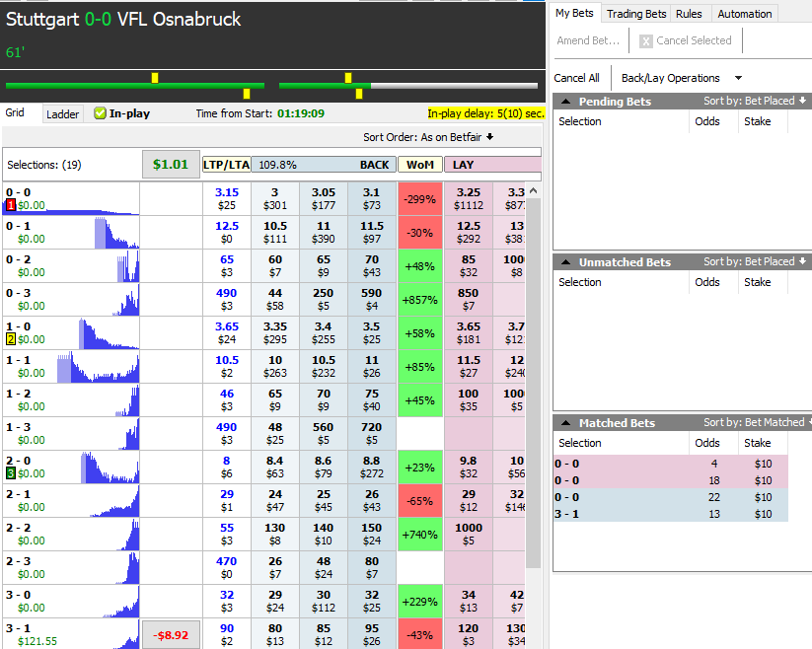Click the green 3 rank icon on 2 - 0
Viewport: 812px width, 649px height.
(x=10, y=473)
